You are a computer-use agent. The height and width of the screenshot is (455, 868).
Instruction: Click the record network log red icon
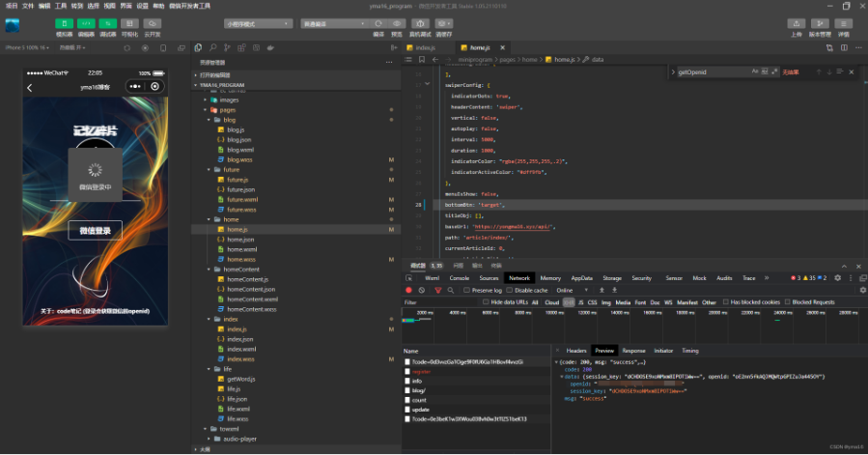(408, 290)
